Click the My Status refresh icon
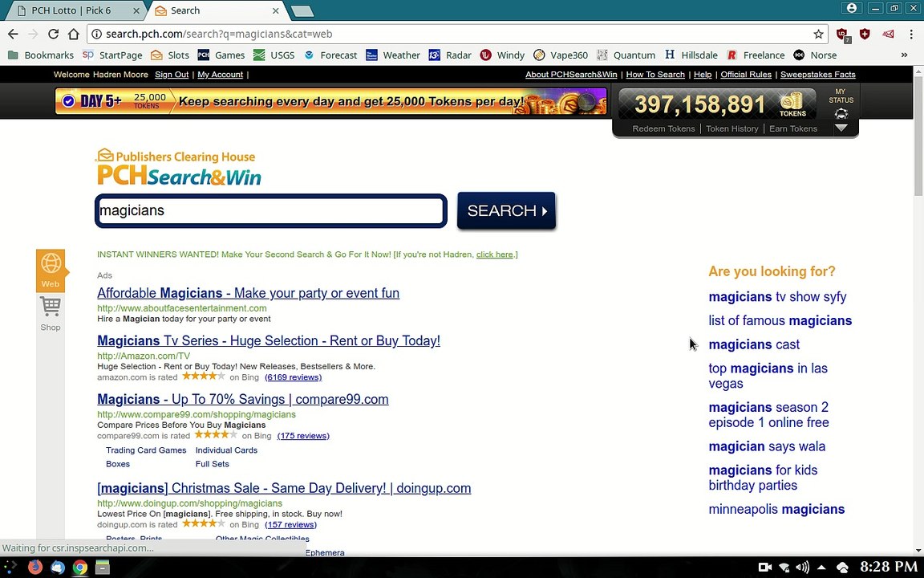Screen dimensions: 924x578 point(841,114)
